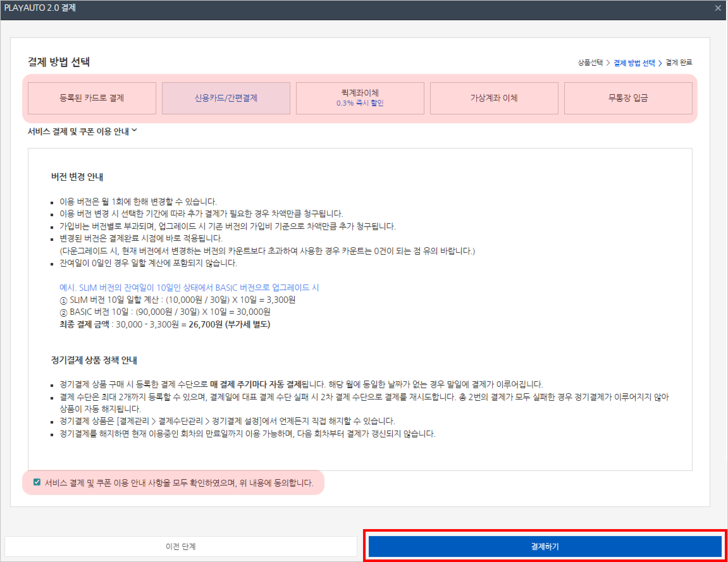
Task: Click 상품선택 breadcrumb step
Action: tap(590, 63)
